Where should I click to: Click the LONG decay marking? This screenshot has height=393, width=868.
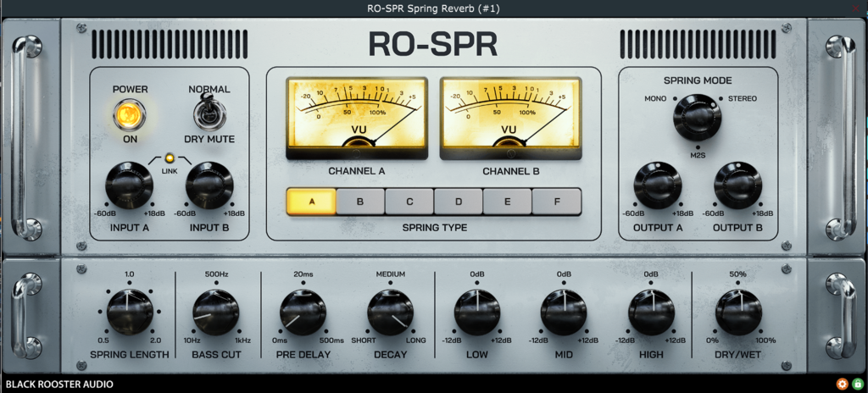click(x=416, y=340)
